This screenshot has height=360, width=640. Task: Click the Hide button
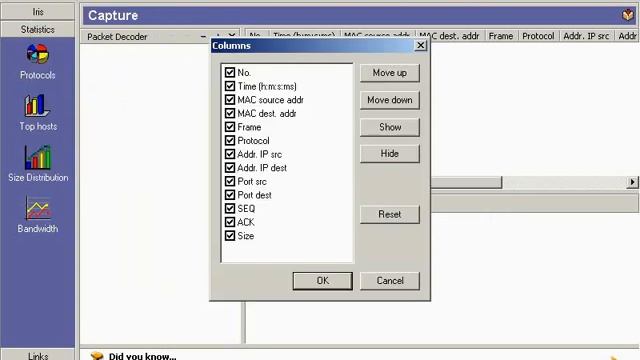coord(389,154)
